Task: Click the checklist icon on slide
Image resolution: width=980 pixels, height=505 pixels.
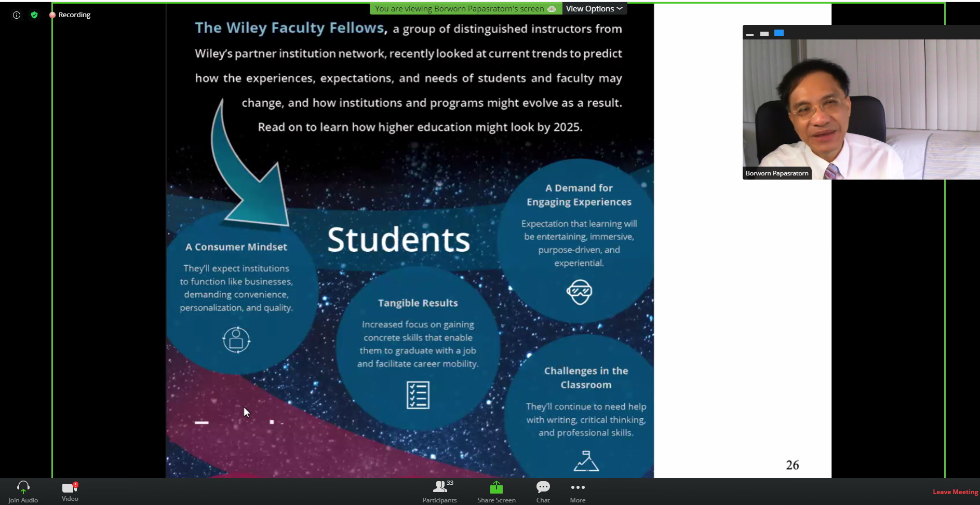Action: point(418,395)
